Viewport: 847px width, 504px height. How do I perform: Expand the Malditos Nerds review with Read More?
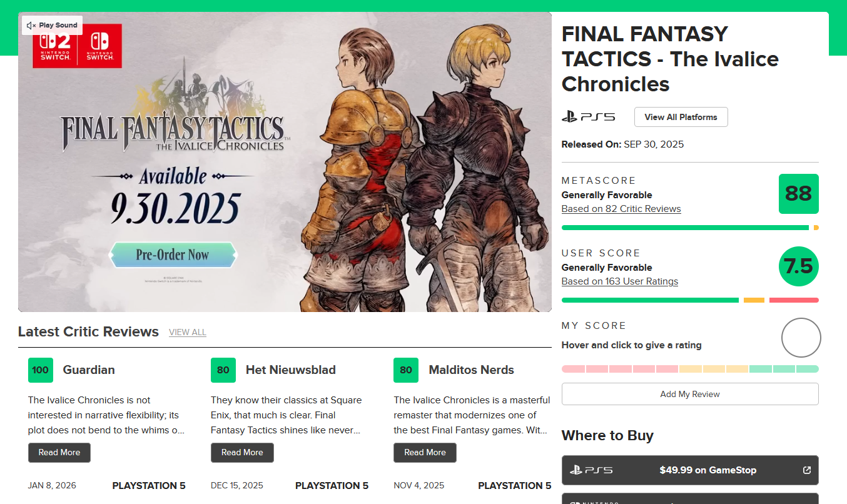pos(425,453)
